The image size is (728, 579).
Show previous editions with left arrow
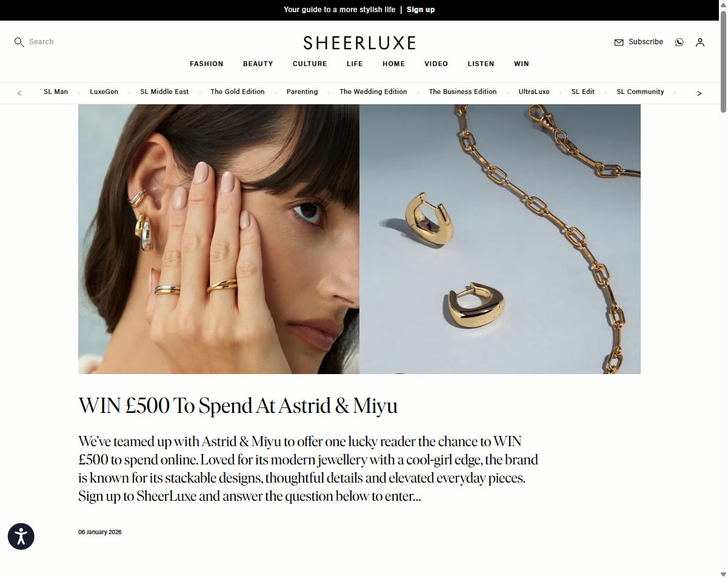19,93
